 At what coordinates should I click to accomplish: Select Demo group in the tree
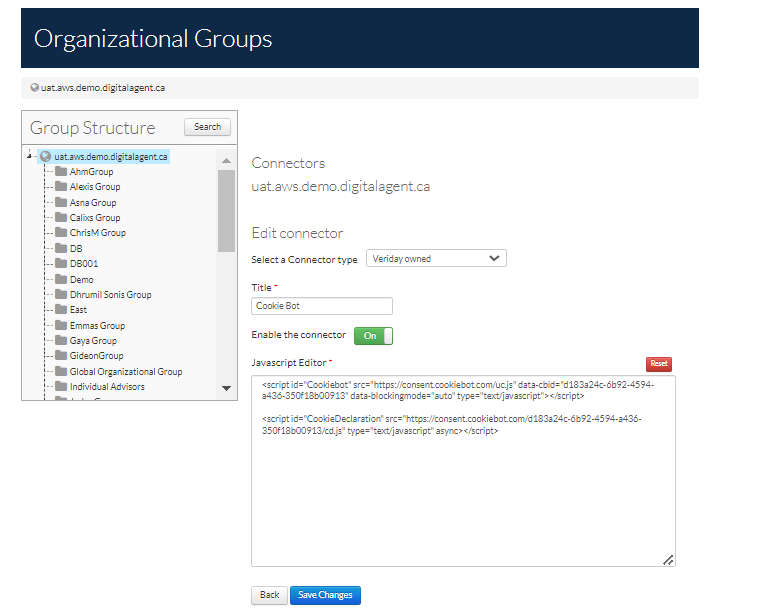click(81, 279)
